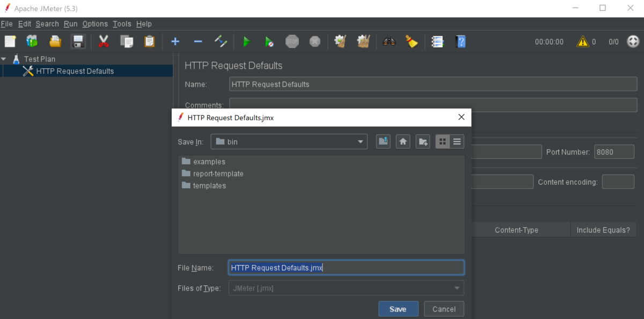
Task: Click Start no pauses icon
Action: (269, 41)
